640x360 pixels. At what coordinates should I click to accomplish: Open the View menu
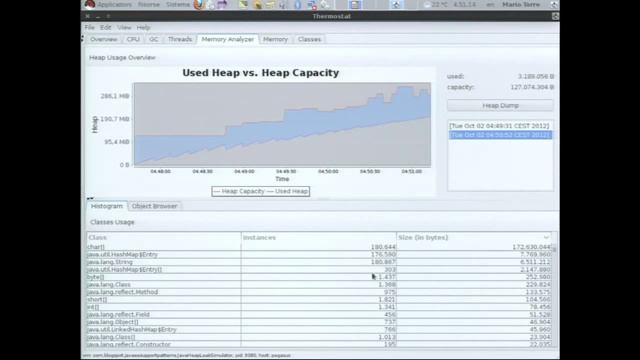pyautogui.click(x=124, y=27)
